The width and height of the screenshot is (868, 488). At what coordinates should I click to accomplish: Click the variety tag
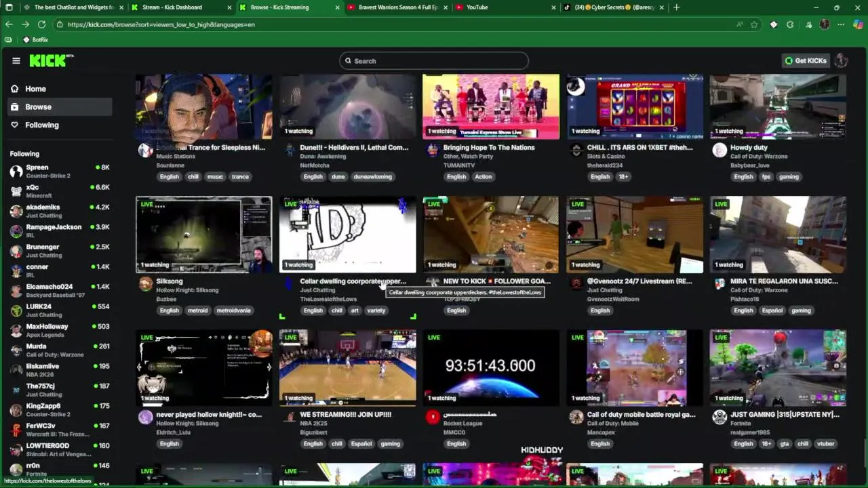(376, 310)
